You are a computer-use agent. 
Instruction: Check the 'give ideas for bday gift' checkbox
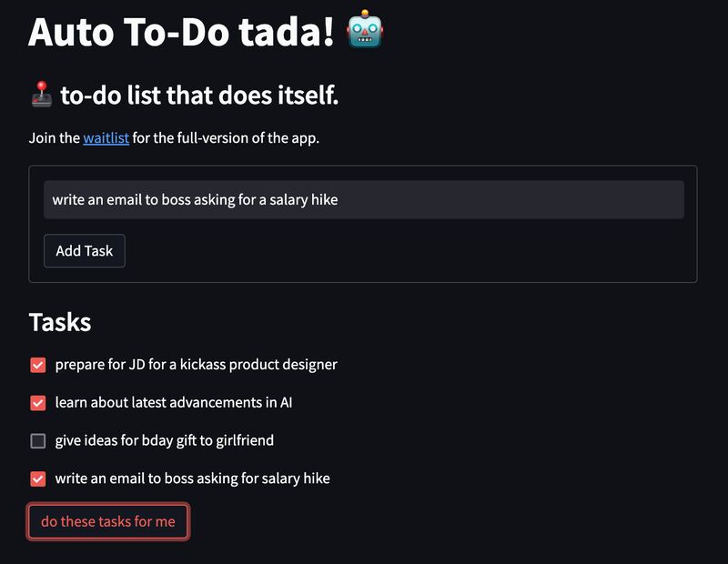click(38, 440)
